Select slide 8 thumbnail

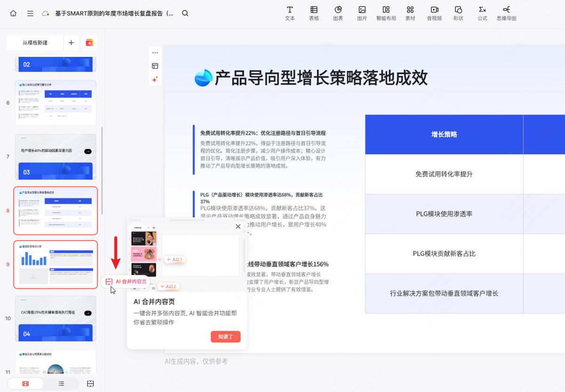point(56,210)
